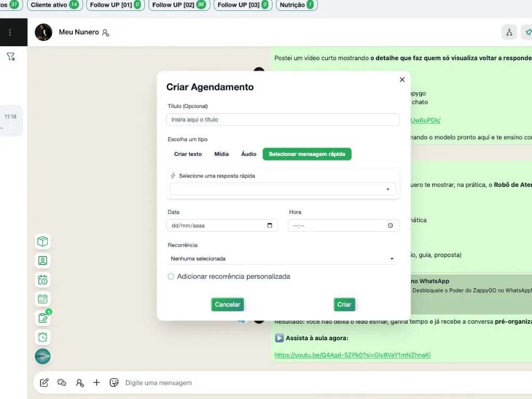Open the calendar with clock scheduling icon
Viewport: 532px width, 399px height.
pos(43,280)
